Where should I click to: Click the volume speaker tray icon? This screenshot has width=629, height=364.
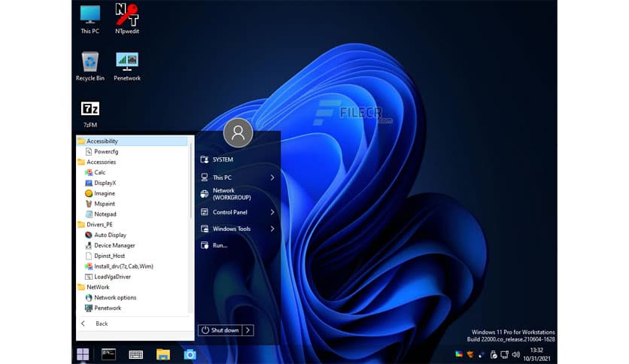point(516,354)
